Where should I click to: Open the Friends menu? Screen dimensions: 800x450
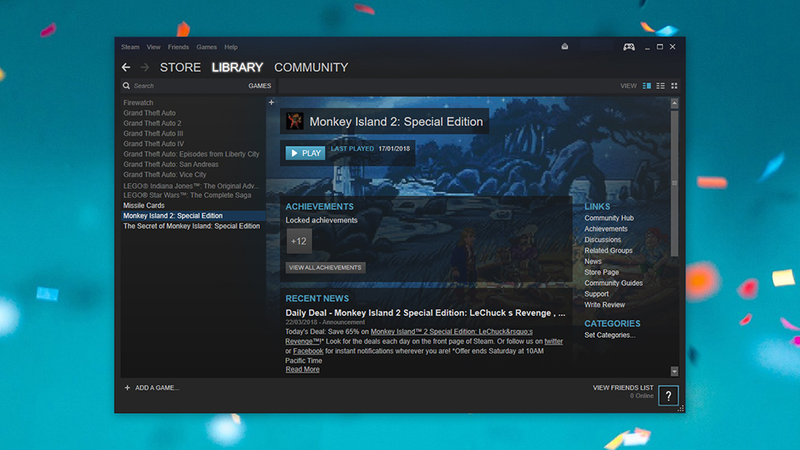[179, 47]
